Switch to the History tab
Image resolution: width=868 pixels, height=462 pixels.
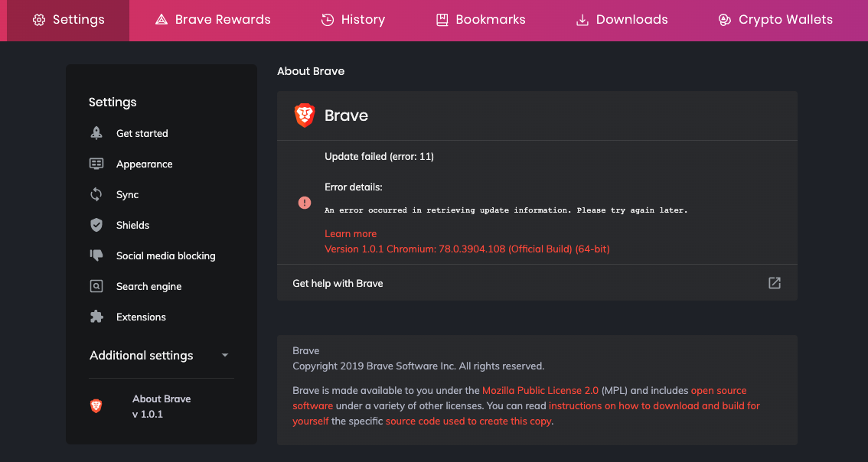[352, 20]
